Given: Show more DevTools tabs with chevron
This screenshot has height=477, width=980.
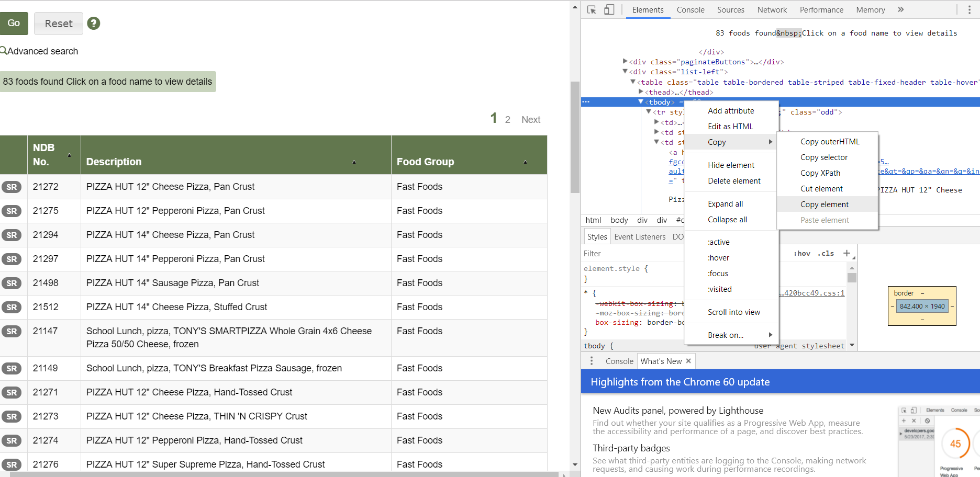Looking at the screenshot, I should tap(900, 10).
